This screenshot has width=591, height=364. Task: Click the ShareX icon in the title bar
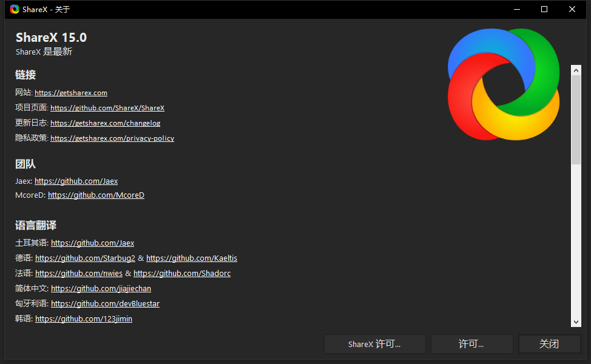[14, 9]
